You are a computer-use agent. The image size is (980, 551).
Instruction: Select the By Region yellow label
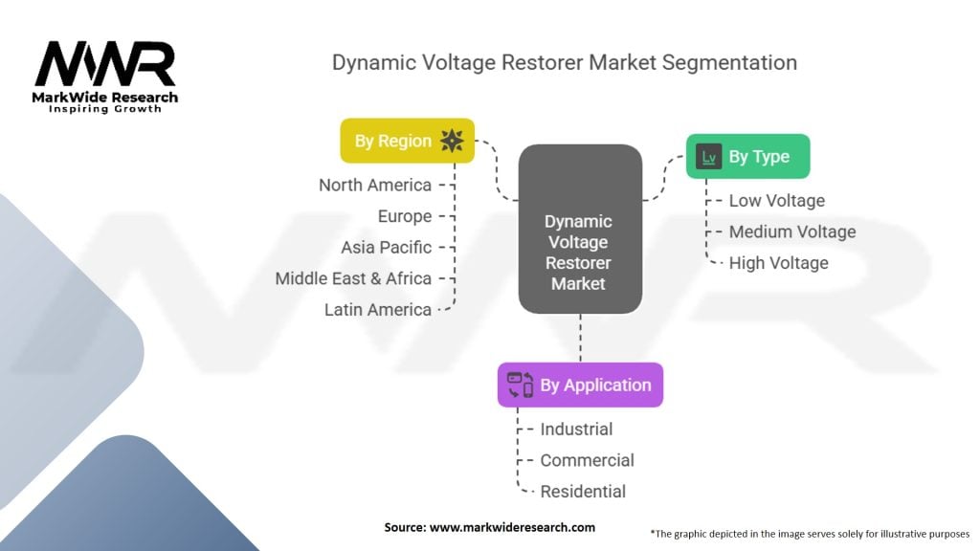(x=393, y=141)
